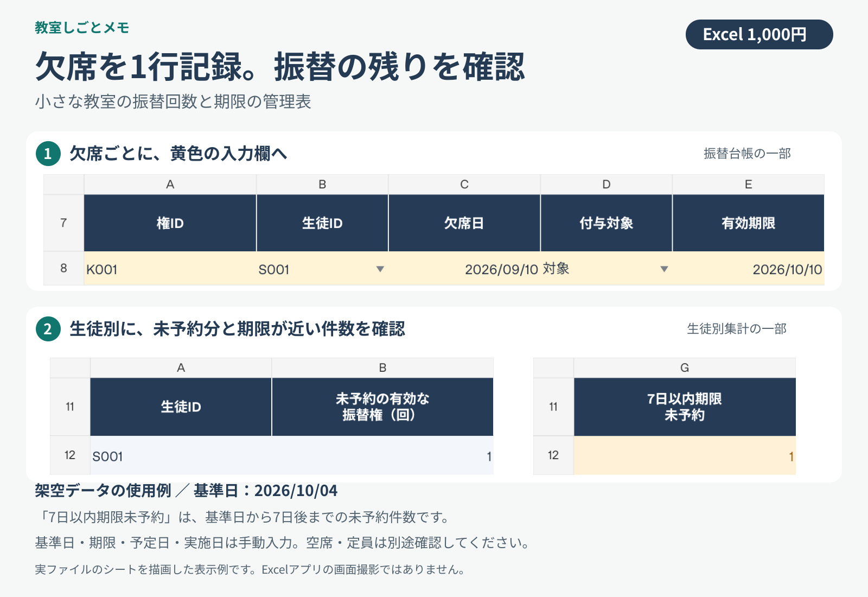Click the 生徒ID header in the 生徒別集計 table
The height and width of the screenshot is (597, 868).
tap(181, 407)
